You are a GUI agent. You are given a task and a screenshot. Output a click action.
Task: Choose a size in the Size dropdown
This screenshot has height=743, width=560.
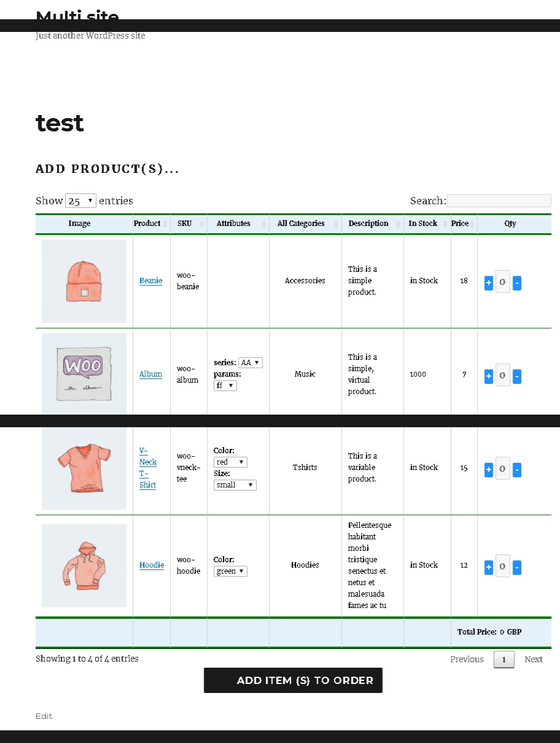pyautogui.click(x=234, y=485)
